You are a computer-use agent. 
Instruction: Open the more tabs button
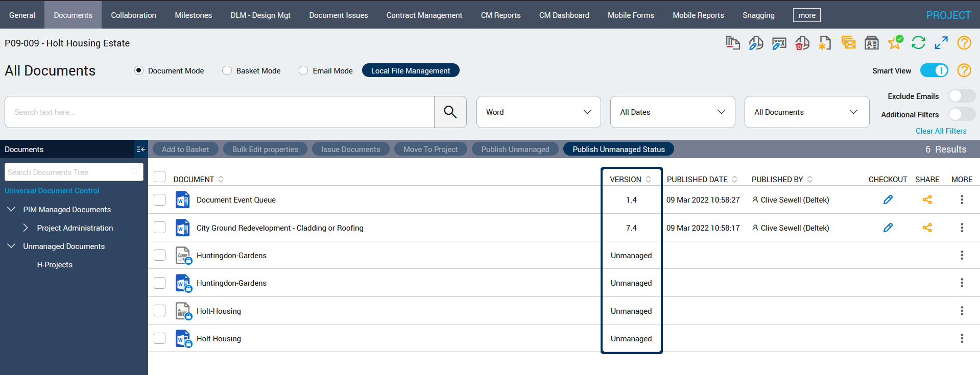(x=806, y=15)
